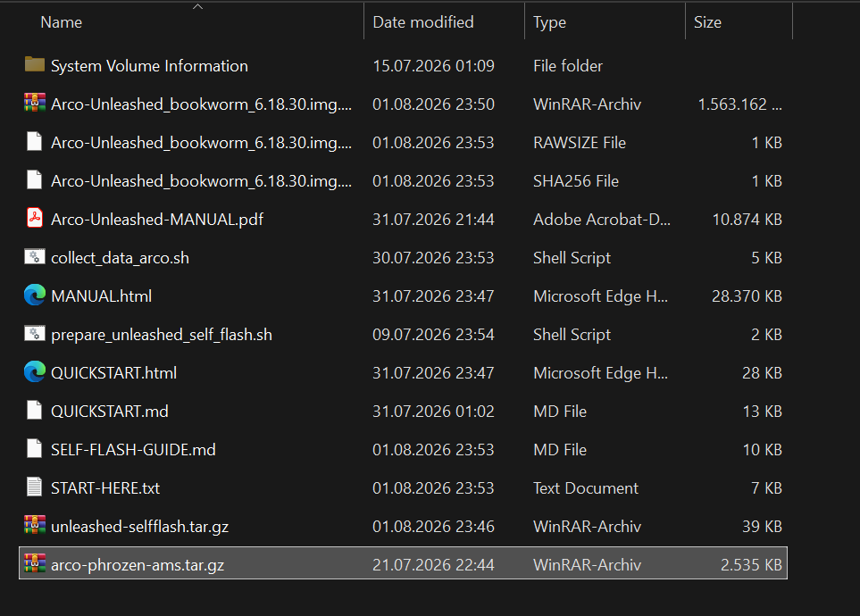This screenshot has width=860, height=616.
Task: Click the 10.874 KB size value
Action: click(747, 220)
